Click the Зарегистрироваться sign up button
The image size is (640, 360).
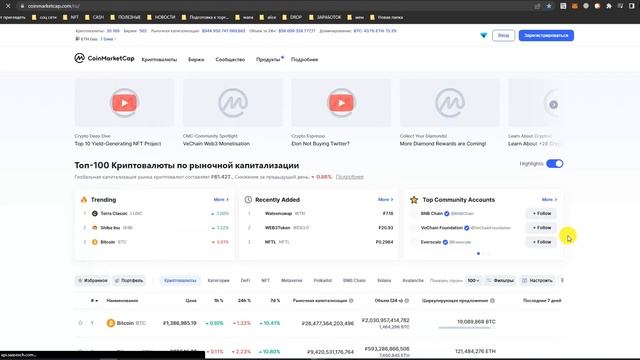(546, 36)
